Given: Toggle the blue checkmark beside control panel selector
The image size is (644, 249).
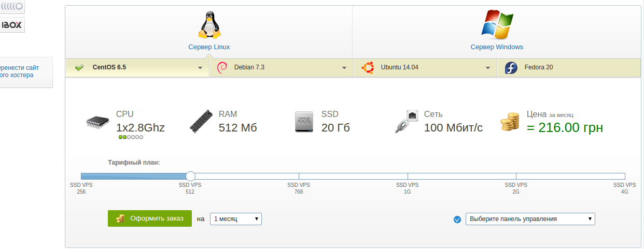Looking at the screenshot, I should 457,219.
